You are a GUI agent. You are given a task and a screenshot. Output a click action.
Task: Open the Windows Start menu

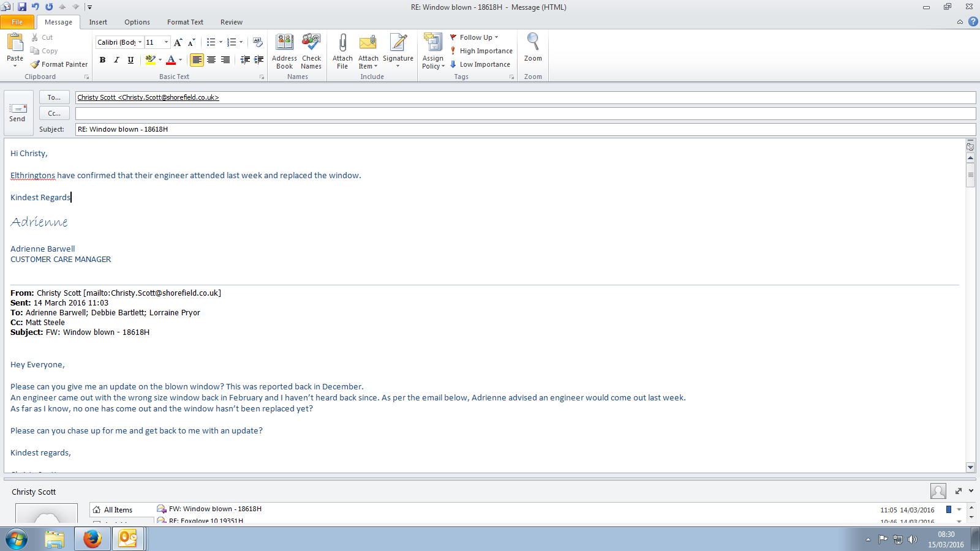pos(17,539)
